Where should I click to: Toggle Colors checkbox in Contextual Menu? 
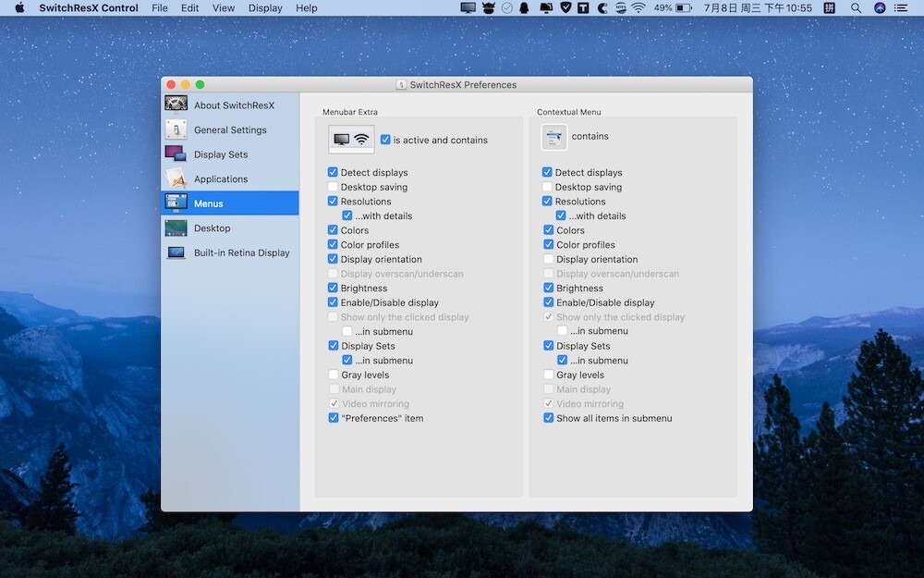click(549, 230)
